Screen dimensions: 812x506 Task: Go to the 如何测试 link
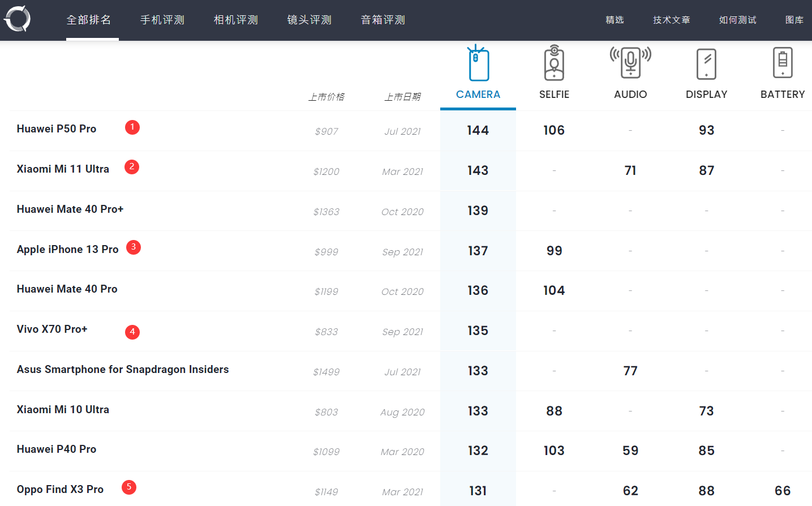point(738,20)
